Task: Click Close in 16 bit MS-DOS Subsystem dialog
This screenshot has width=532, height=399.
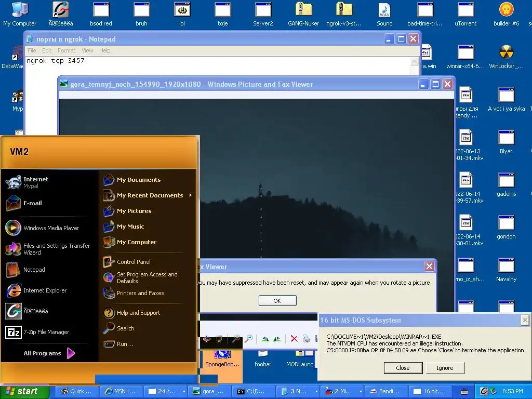Action: (403, 368)
